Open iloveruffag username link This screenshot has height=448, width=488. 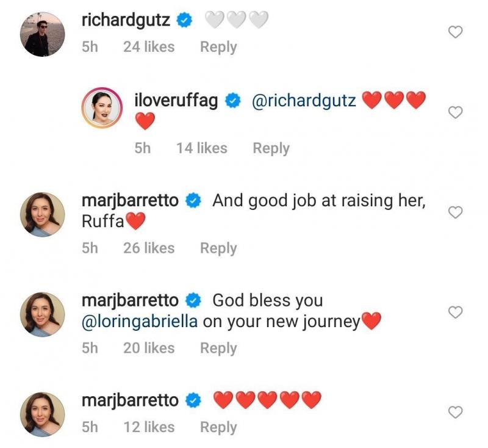176,101
